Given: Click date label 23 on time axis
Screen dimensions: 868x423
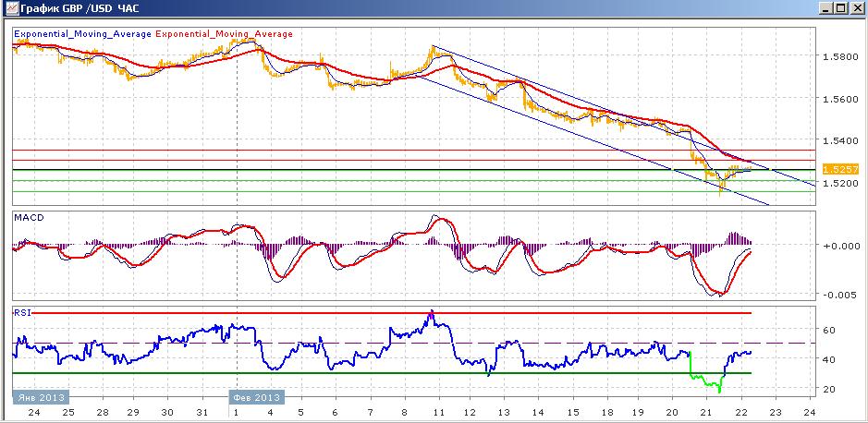Looking at the screenshot, I should pyautogui.click(x=775, y=412).
